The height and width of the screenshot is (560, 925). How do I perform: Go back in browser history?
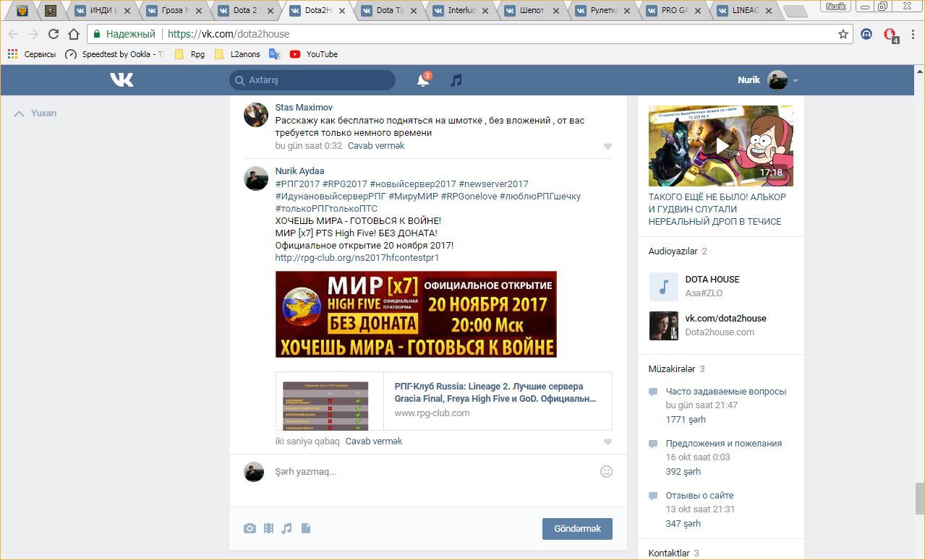click(13, 34)
